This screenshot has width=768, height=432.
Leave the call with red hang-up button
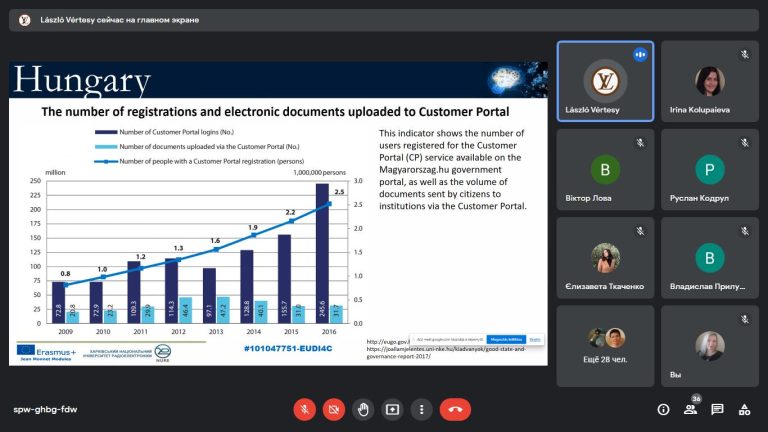(x=455, y=409)
